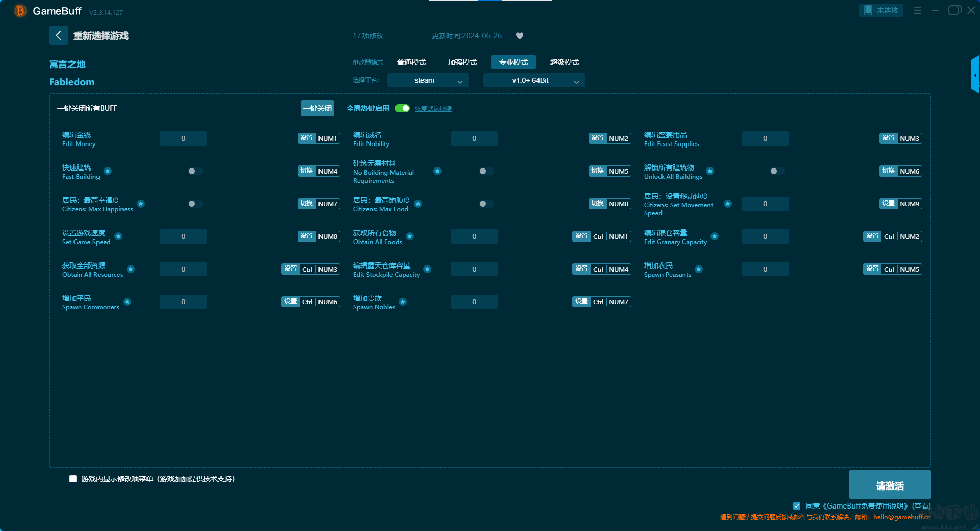Screen dimensions: 980x531
Task: Click the star icon beside Fast Building
Action: (108, 171)
